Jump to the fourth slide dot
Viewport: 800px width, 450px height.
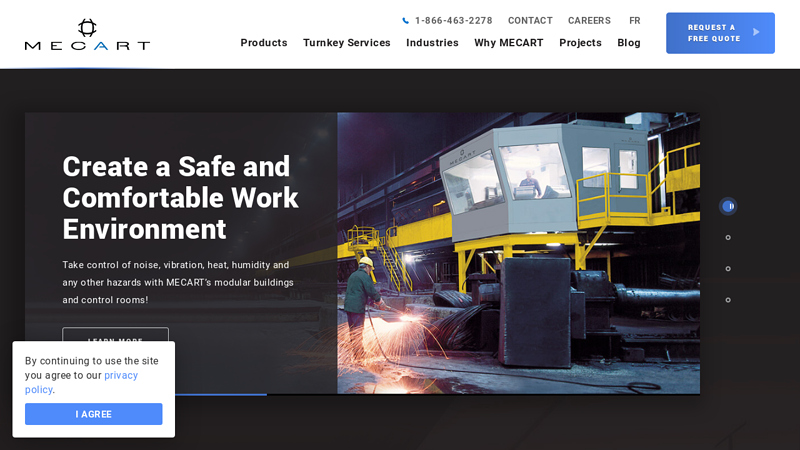pos(728,300)
